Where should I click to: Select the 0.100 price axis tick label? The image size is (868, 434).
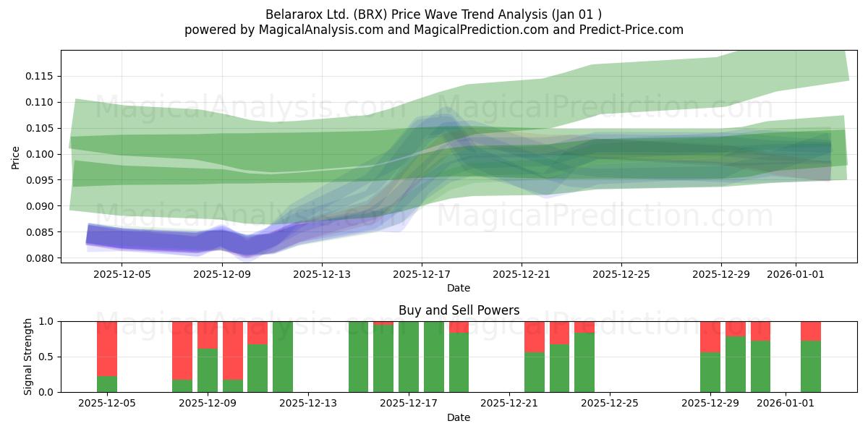click(x=40, y=154)
